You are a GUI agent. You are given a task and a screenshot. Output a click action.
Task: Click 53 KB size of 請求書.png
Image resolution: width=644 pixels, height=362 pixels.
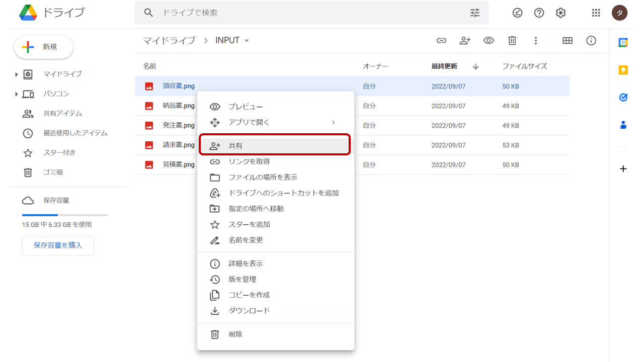click(511, 145)
